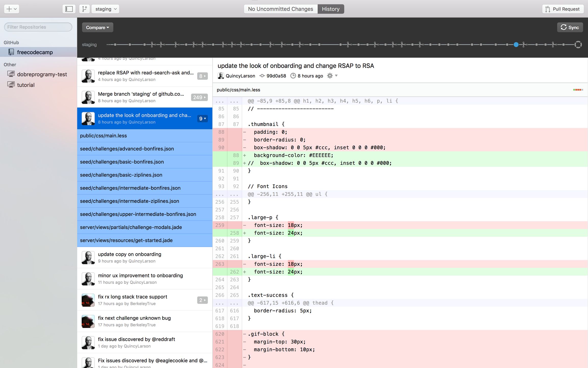Viewport: 588px width, 368px height.
Task: Click the Filter Repositories search field
Action: click(38, 27)
